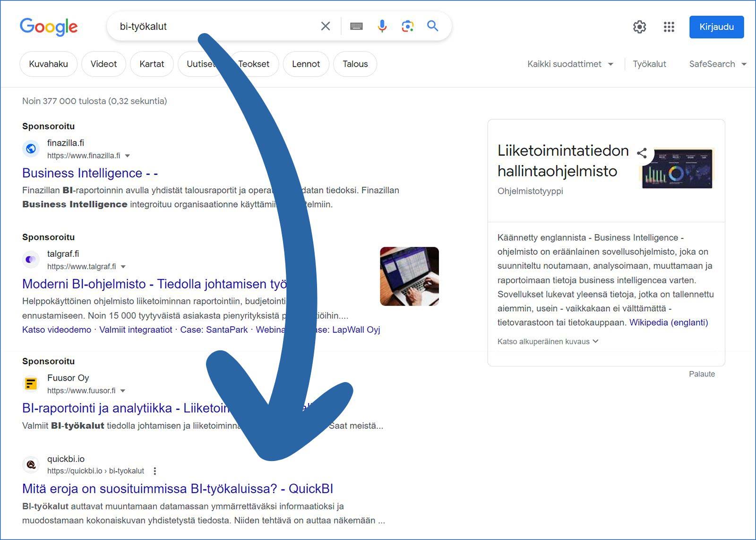Screen dimensions: 756x540
Task: Click the quickbi.io favicon
Action: pos(31,464)
